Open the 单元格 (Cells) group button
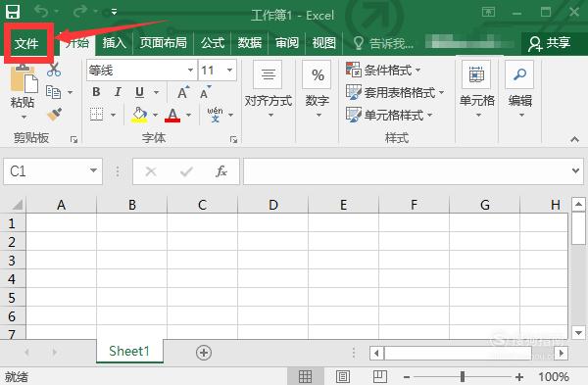The height and width of the screenshot is (385, 588). 477,89
